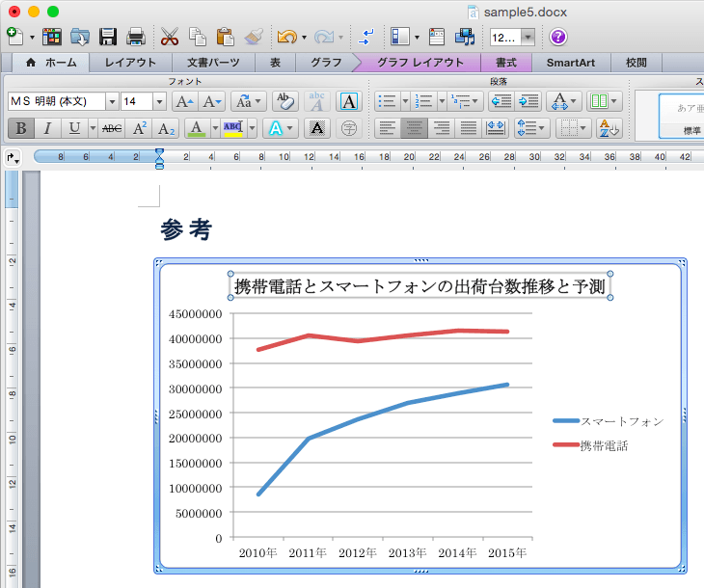Justify the paragraph text
The image size is (704, 588).
pos(469,128)
